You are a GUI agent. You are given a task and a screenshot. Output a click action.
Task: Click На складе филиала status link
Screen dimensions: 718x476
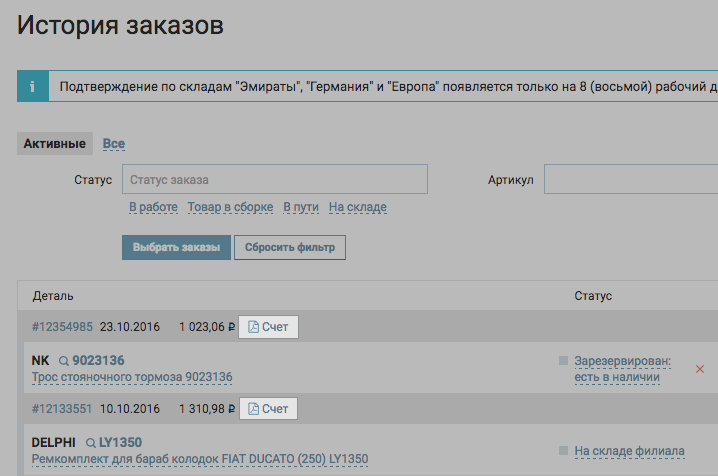coord(630,451)
